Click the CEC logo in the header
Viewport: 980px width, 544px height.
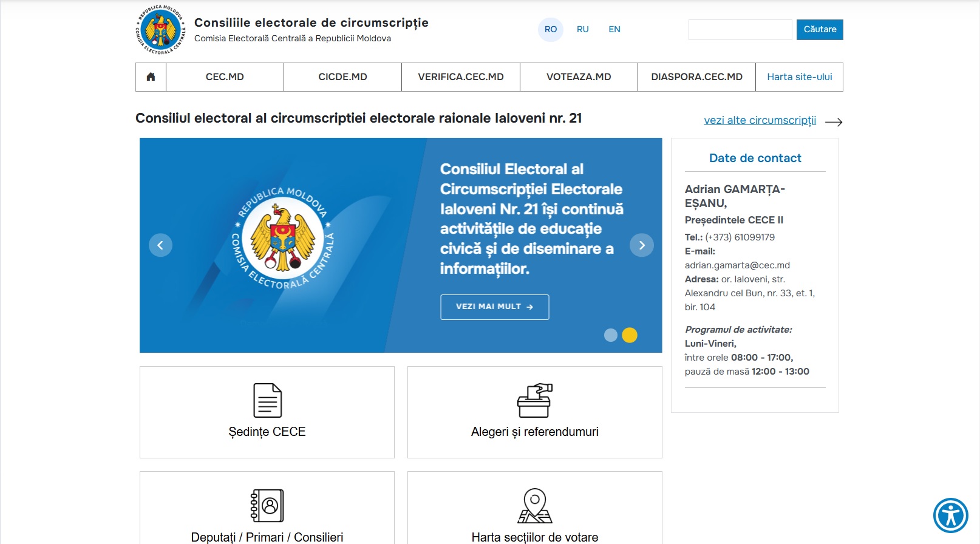(160, 30)
